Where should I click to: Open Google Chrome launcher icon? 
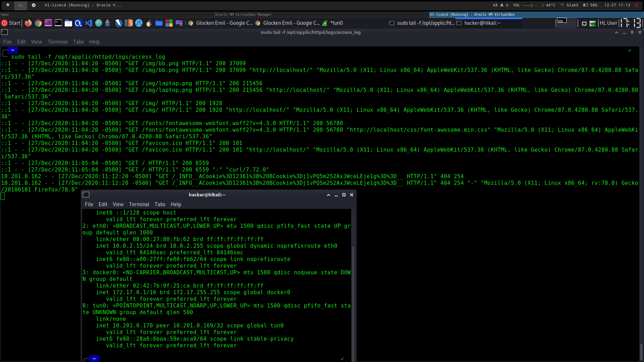[x=38, y=23]
